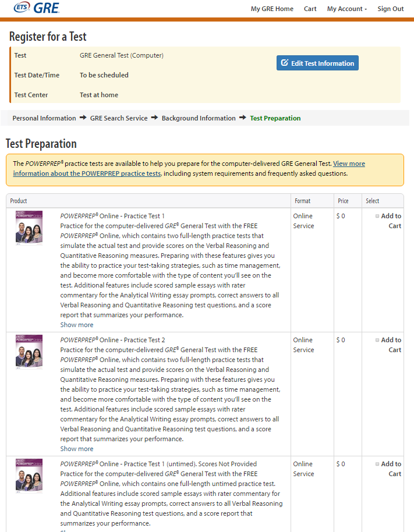The width and height of the screenshot is (414, 532).
Task: Click the pencil icon on Edit Test Information
Action: tap(285, 63)
